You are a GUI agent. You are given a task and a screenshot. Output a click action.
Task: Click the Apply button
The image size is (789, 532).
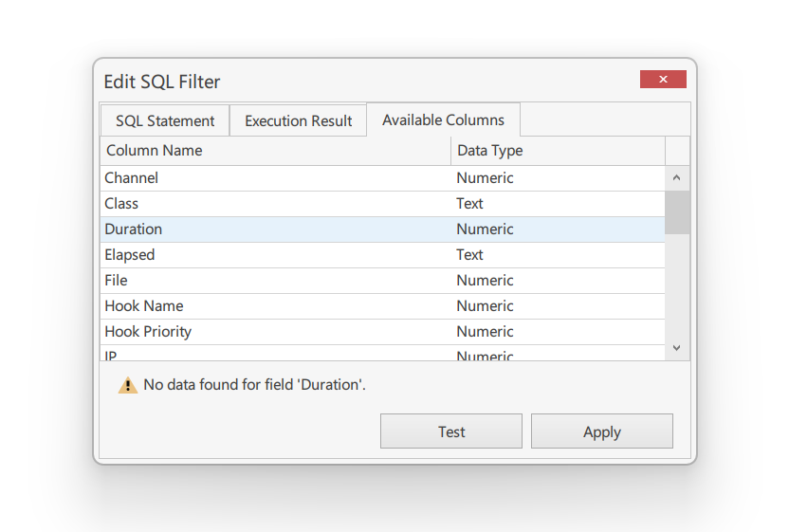coord(602,431)
